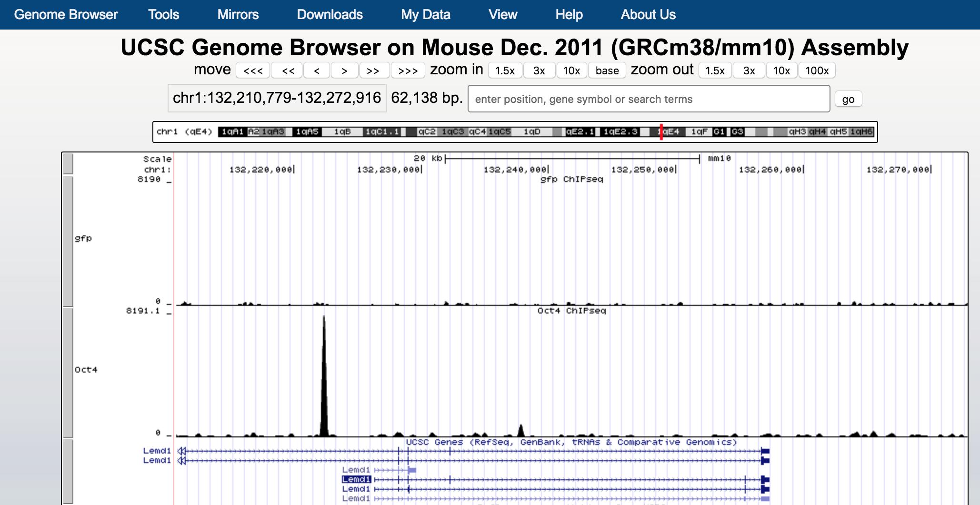The image size is (980, 505).
Task: Move left using the <<< button
Action: pos(253,71)
